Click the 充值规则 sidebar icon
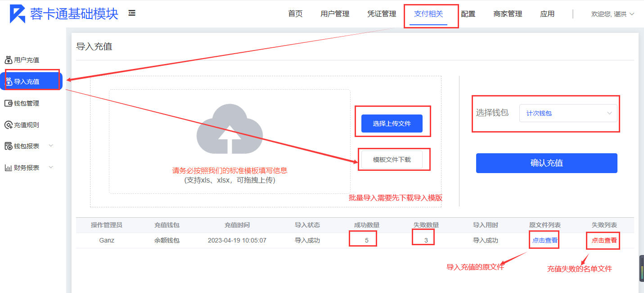644x293 pixels. pos(8,125)
